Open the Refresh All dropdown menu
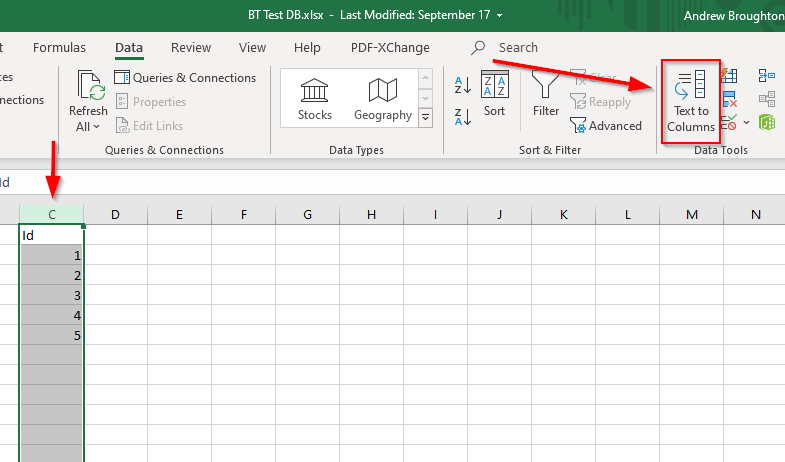The height and width of the screenshot is (462, 785). pyautogui.click(x=88, y=127)
